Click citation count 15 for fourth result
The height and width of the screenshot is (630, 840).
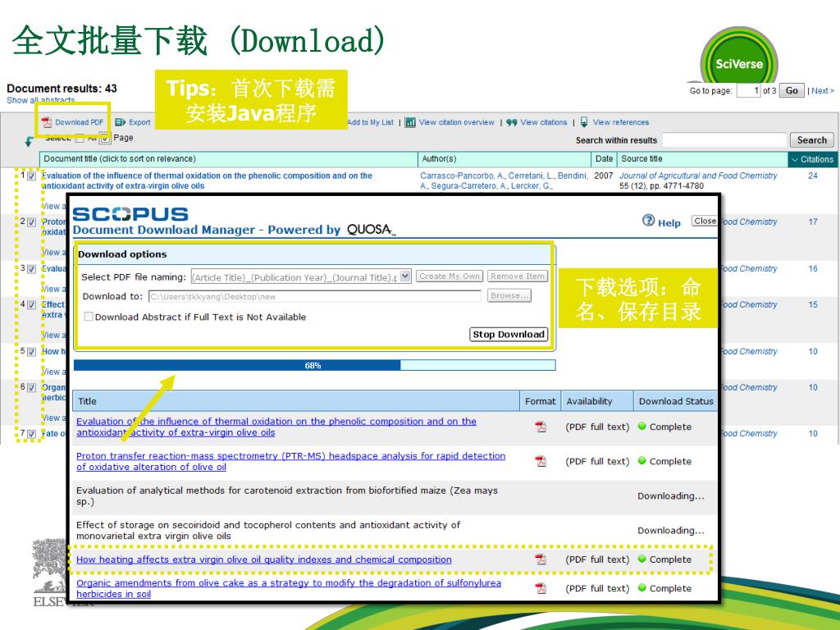813,304
